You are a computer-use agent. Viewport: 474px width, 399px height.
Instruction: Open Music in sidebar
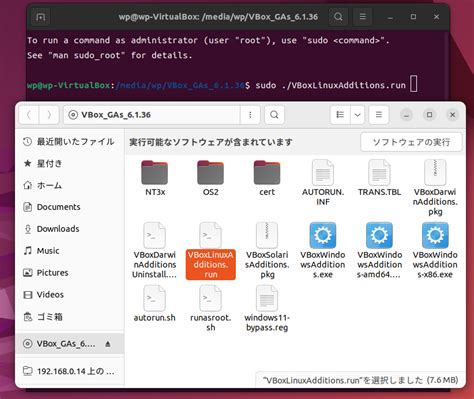tap(69, 251)
